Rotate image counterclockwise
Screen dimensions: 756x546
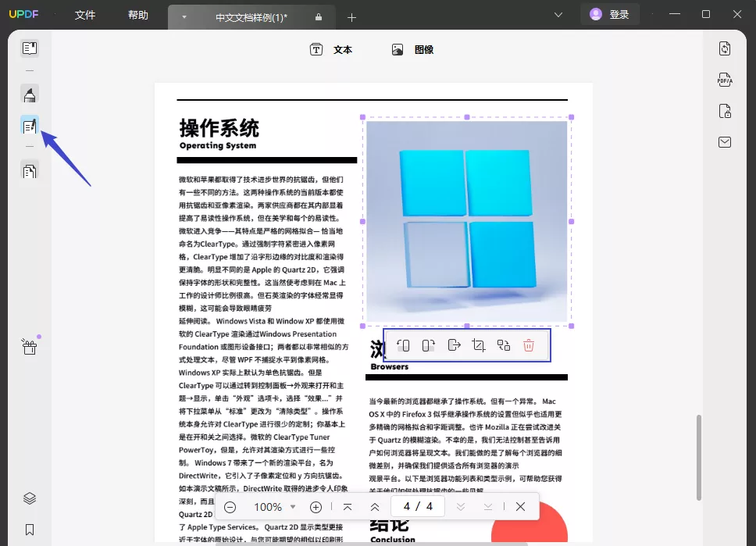coord(403,345)
